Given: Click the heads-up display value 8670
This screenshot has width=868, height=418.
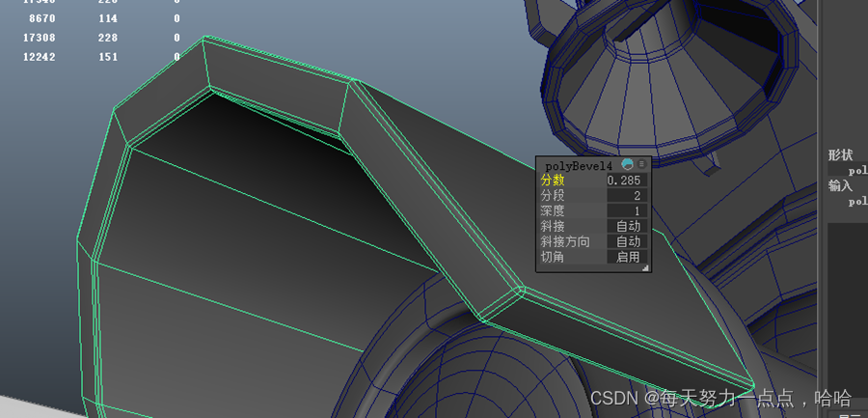Looking at the screenshot, I should [41, 19].
